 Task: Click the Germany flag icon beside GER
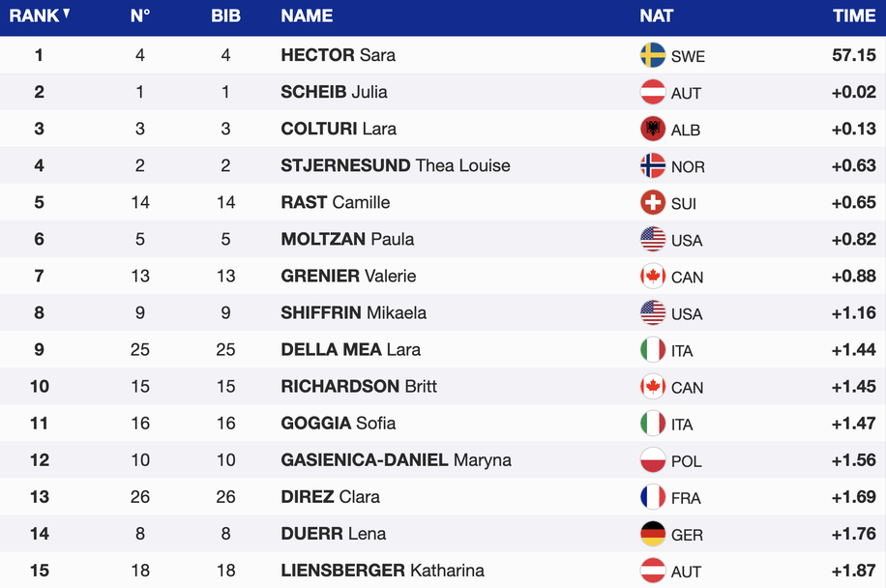(x=653, y=534)
